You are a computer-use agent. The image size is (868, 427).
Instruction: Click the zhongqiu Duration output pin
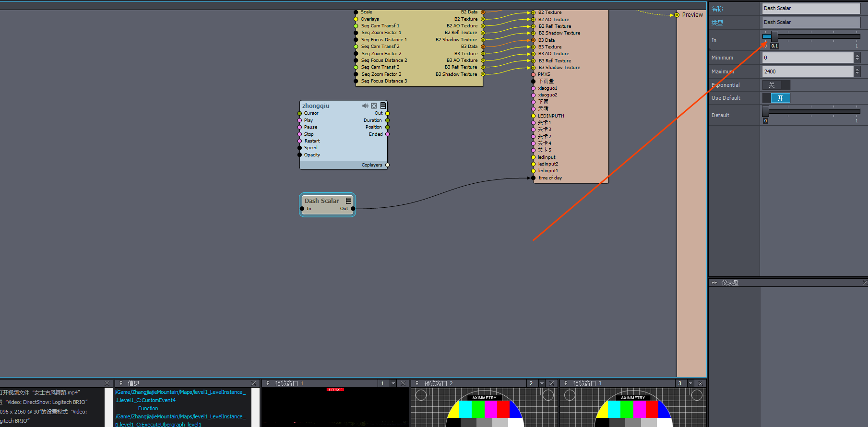[x=387, y=120]
